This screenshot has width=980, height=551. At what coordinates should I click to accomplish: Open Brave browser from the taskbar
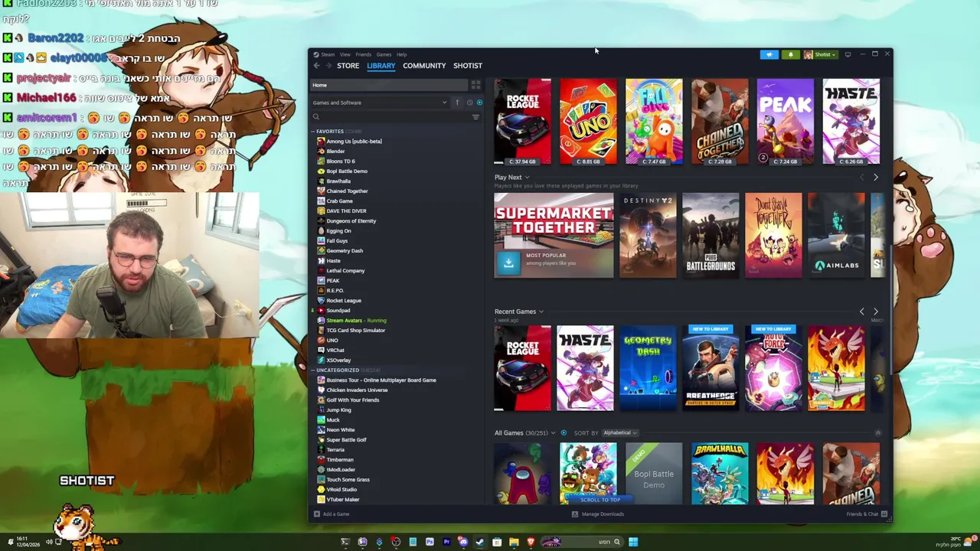tap(531, 542)
